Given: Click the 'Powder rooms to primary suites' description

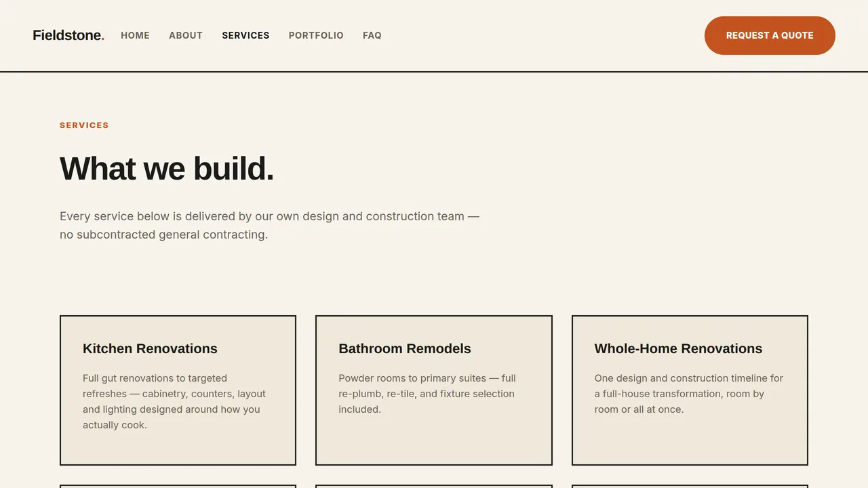Looking at the screenshot, I should pyautogui.click(x=427, y=394).
